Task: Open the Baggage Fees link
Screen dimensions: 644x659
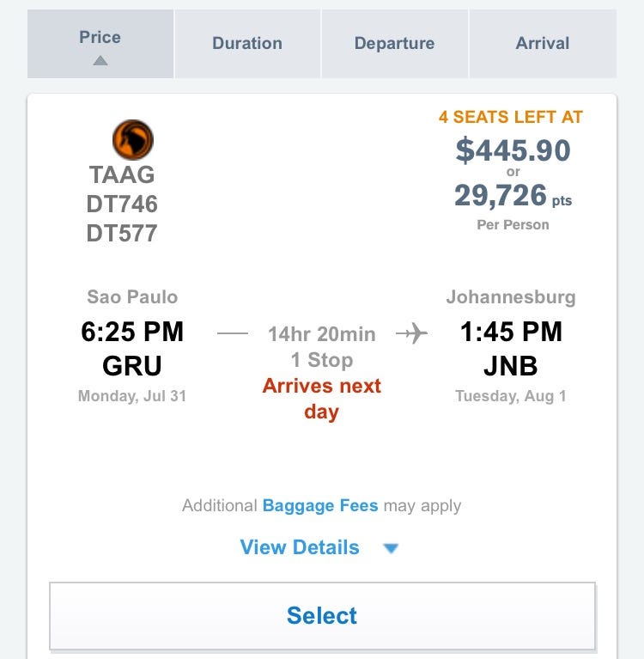Action: pos(320,505)
